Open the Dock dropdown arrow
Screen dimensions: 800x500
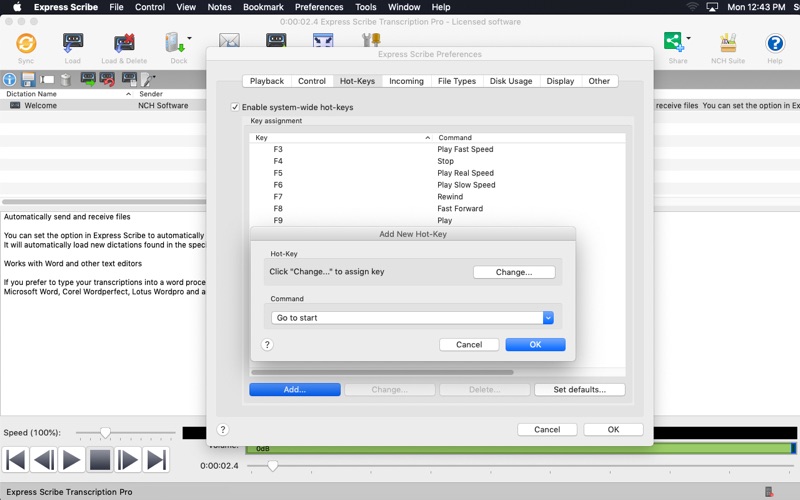tap(190, 40)
